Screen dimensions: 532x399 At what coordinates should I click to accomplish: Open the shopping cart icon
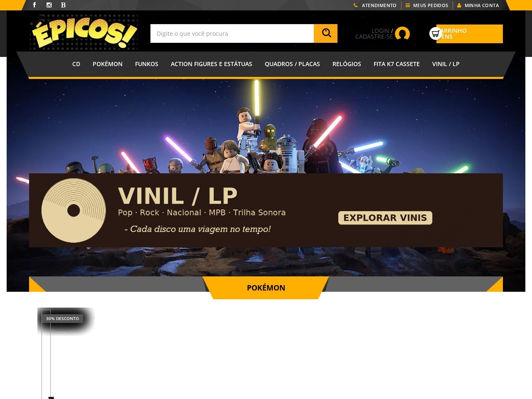(x=436, y=33)
